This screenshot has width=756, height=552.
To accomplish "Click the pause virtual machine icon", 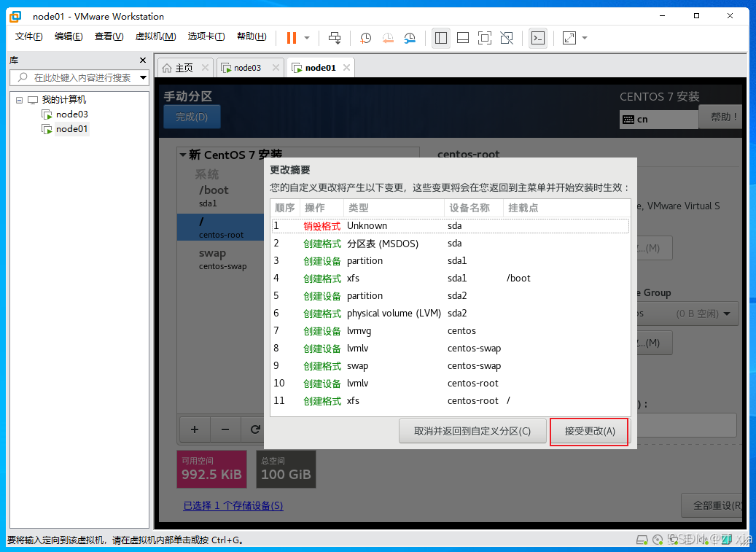I will (291, 38).
